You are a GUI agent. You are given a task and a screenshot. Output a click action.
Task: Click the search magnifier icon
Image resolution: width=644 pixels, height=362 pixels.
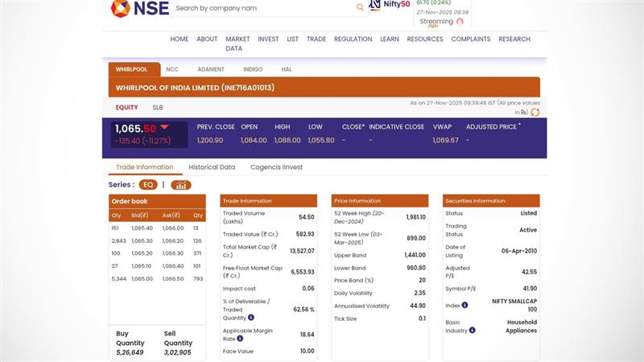coord(360,8)
